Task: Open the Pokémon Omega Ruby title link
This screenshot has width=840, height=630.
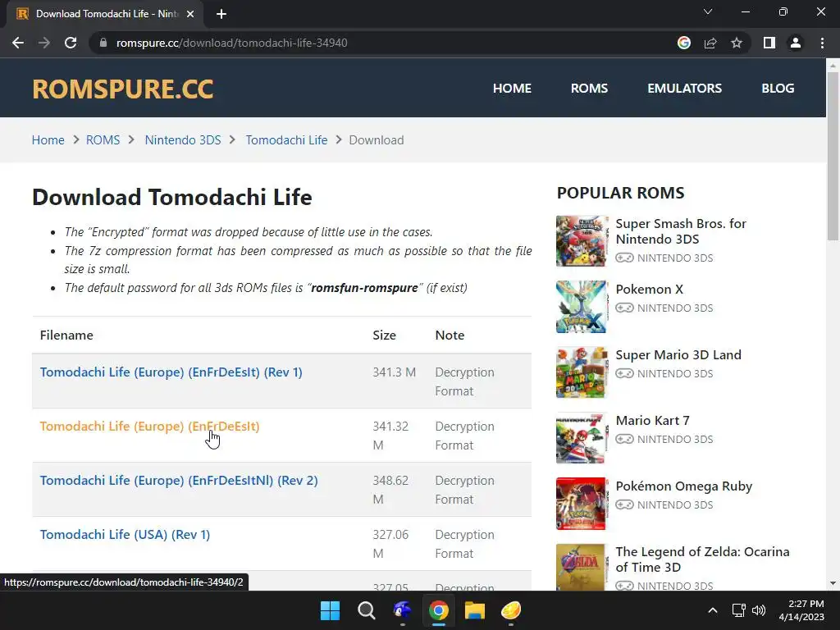Action: (x=684, y=486)
